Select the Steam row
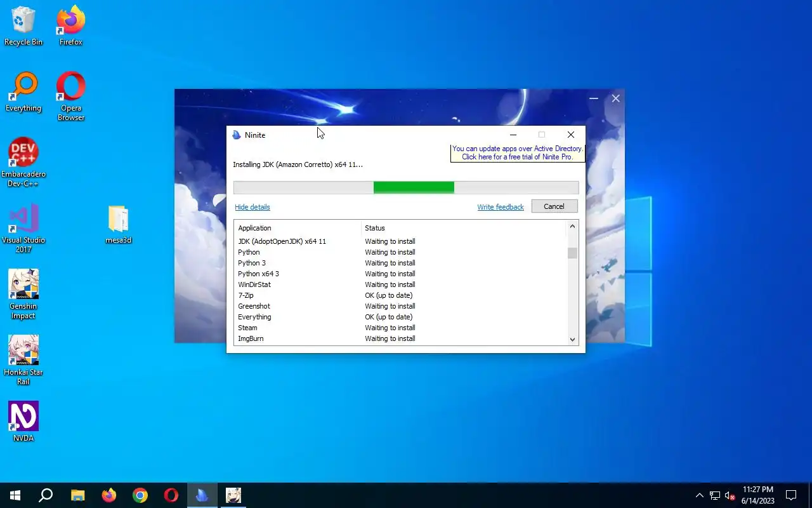812x508 pixels. point(400,328)
